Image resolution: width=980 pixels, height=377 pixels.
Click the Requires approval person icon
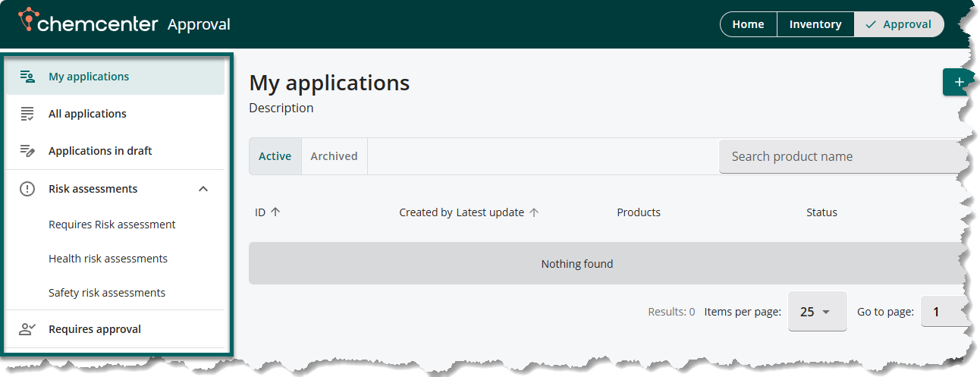coord(27,329)
